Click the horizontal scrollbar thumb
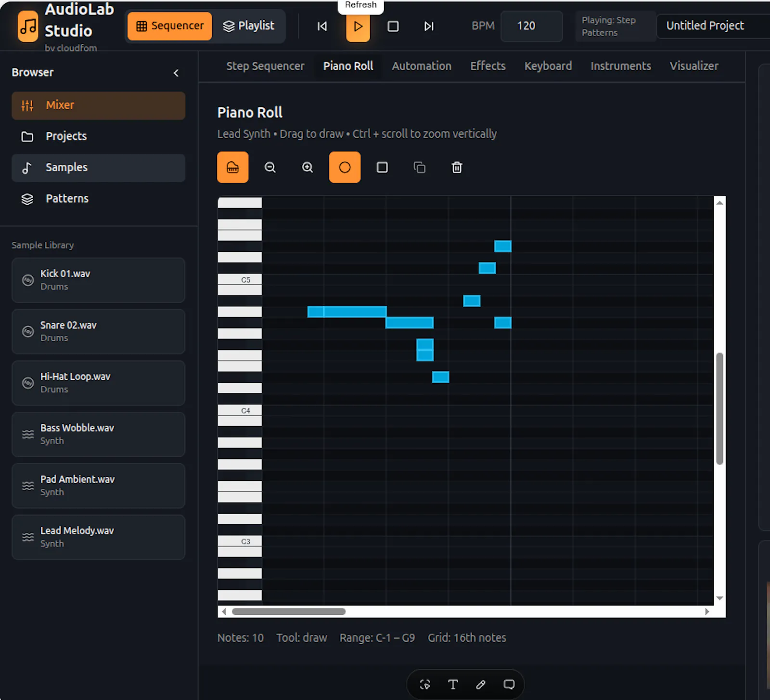The image size is (770, 700). pos(289,611)
